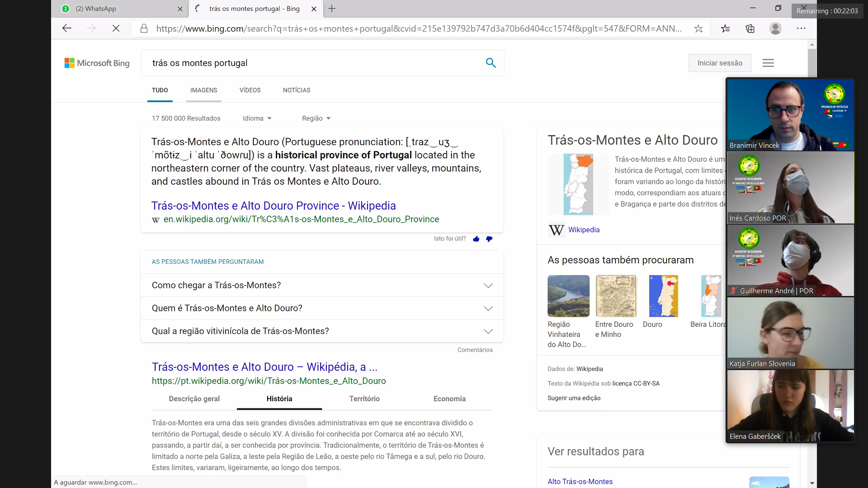Select Elena Gaberšček's video tile
Screen dimensions: 868x488
point(790,406)
